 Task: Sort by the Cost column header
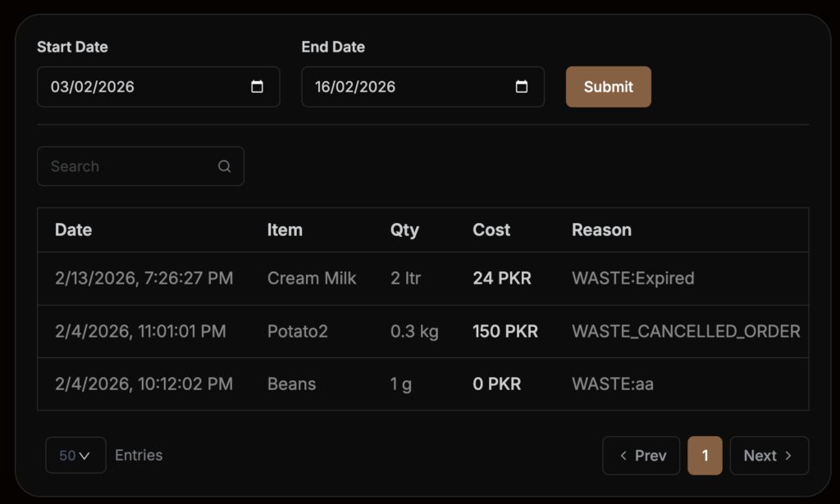coord(491,230)
